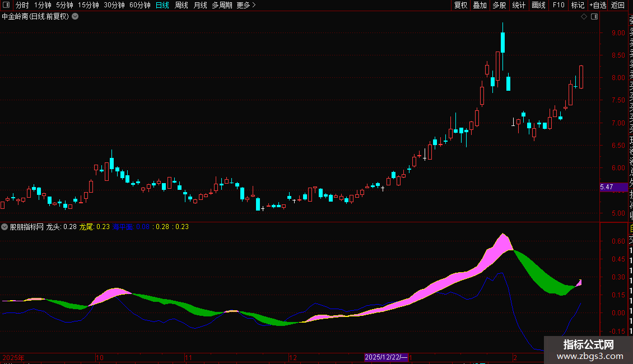Open dropdown next to 中金岭南 title
Screen dimensions: 633x364
click(x=75, y=17)
